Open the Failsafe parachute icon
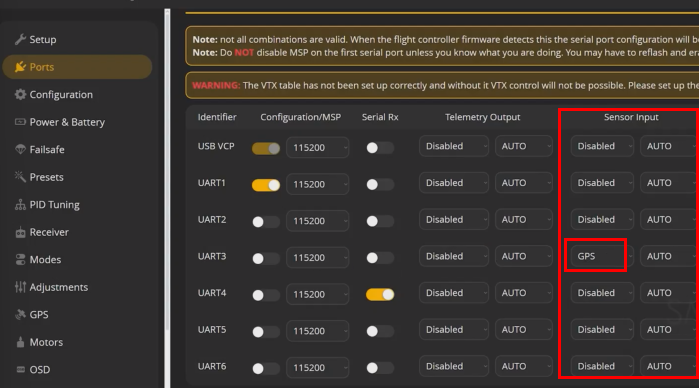The image size is (699, 388). point(20,149)
